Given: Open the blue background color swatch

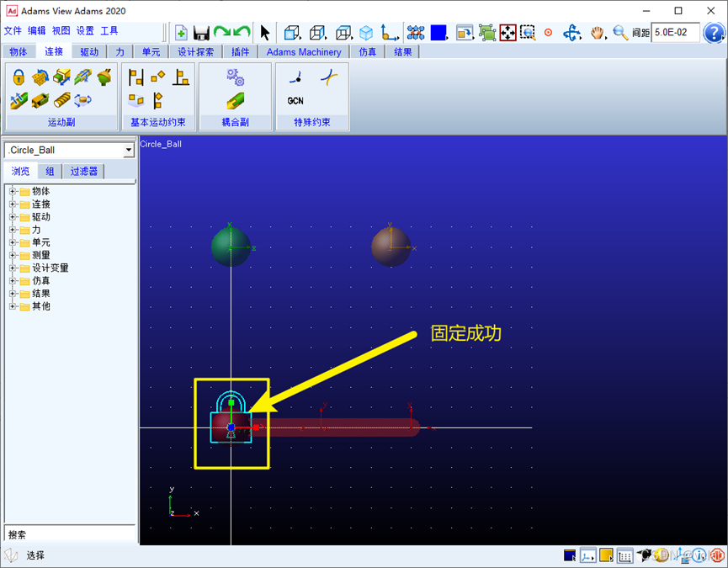Looking at the screenshot, I should 438,33.
